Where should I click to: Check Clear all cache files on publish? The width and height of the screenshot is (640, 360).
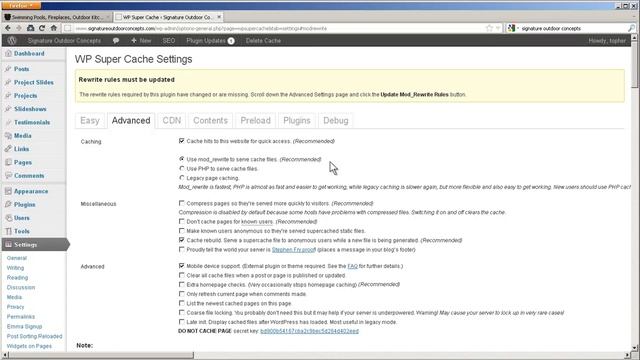point(182,275)
